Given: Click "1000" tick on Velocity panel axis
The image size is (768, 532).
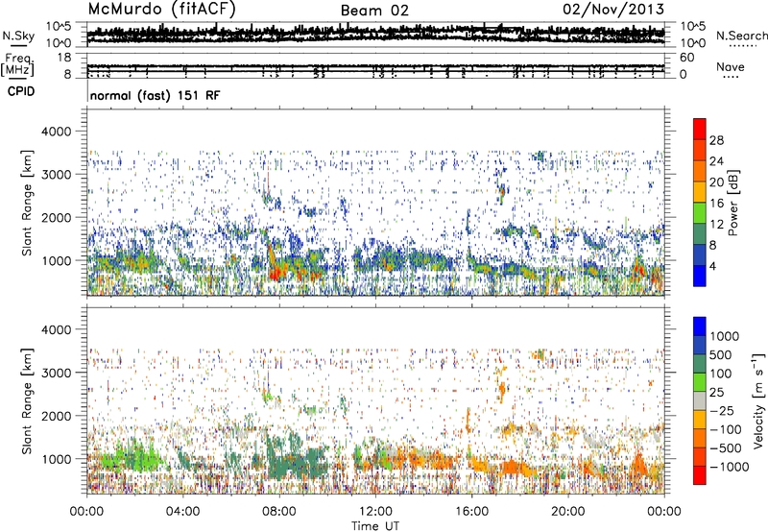Looking at the screenshot, I should 57,459.
